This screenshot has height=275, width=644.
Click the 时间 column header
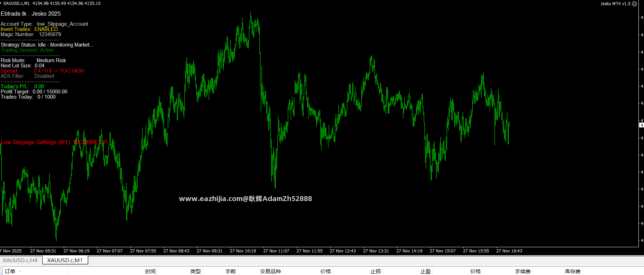(150, 271)
